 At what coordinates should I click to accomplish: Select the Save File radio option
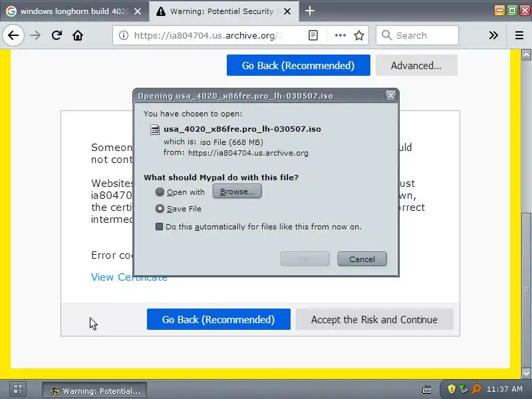pos(160,208)
